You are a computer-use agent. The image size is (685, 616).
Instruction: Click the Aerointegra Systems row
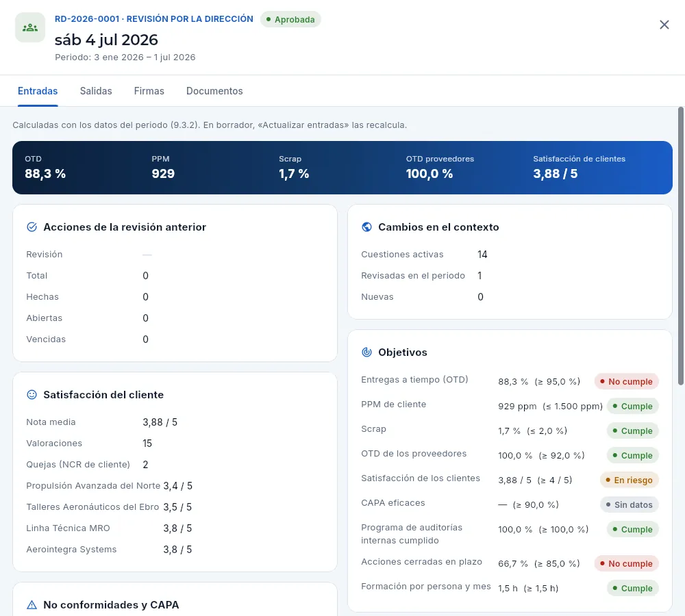[x=175, y=550]
